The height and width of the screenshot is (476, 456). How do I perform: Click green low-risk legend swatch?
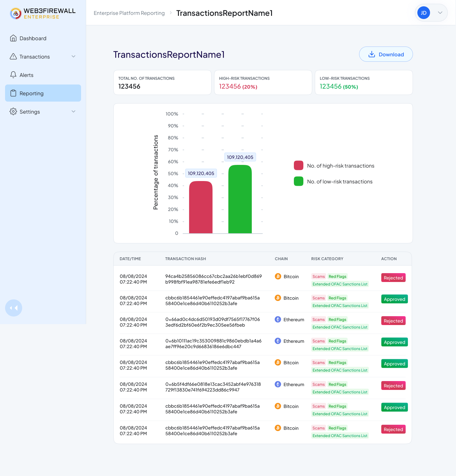click(x=299, y=181)
